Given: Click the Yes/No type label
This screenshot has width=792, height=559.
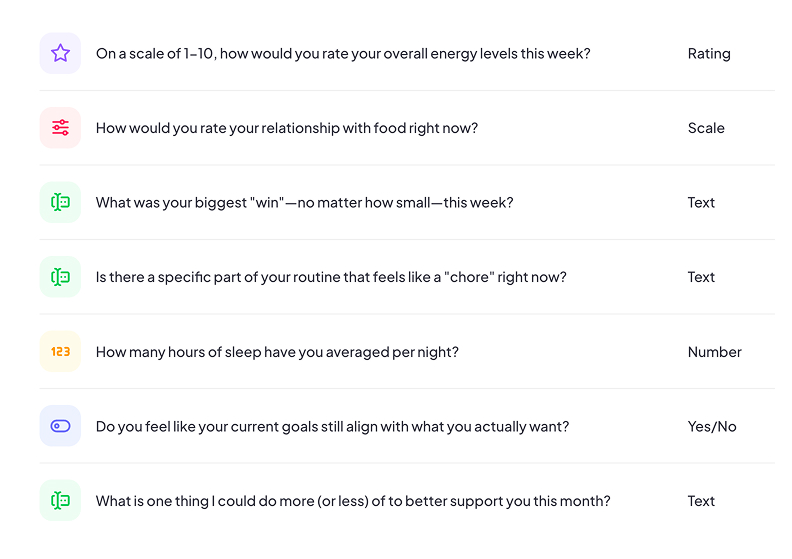Looking at the screenshot, I should (x=712, y=426).
